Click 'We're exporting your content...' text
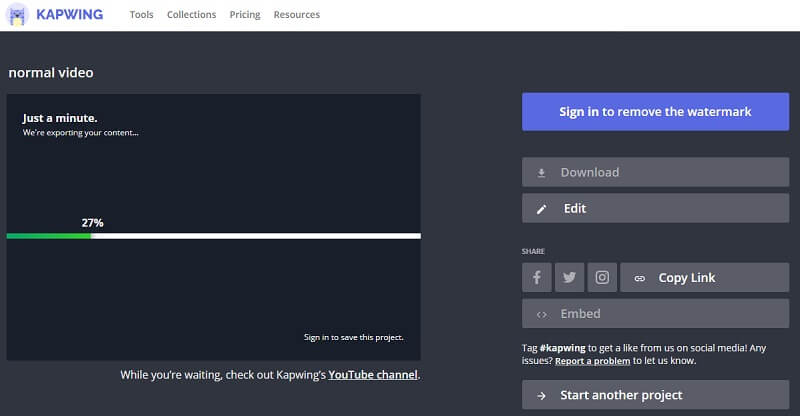Viewport: 800px width, 416px height. pos(81,133)
